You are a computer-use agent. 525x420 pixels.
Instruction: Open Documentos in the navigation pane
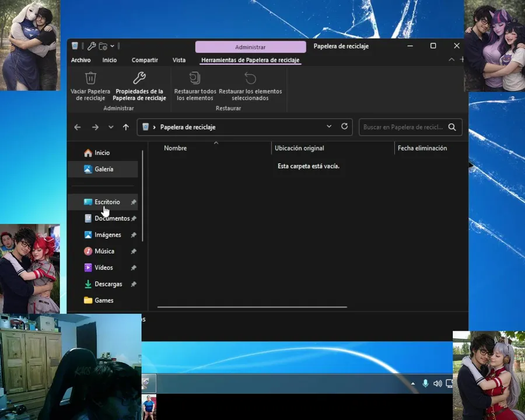(103, 218)
